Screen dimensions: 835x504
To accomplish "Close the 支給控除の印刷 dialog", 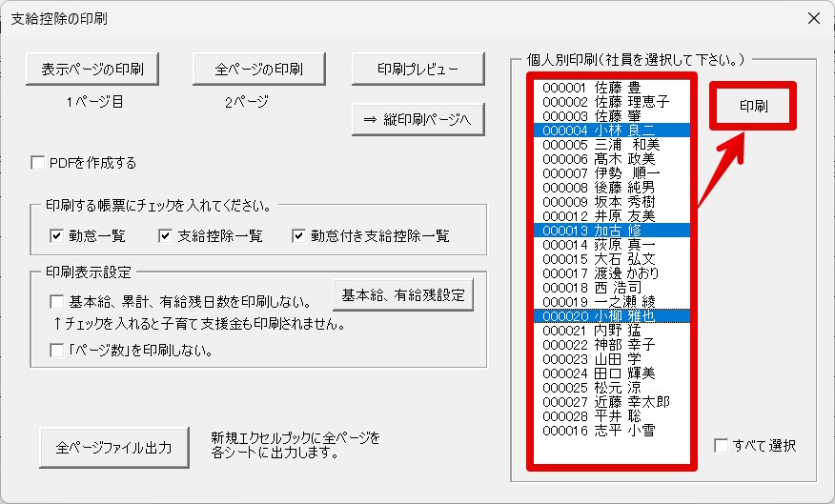I will (814, 18).
